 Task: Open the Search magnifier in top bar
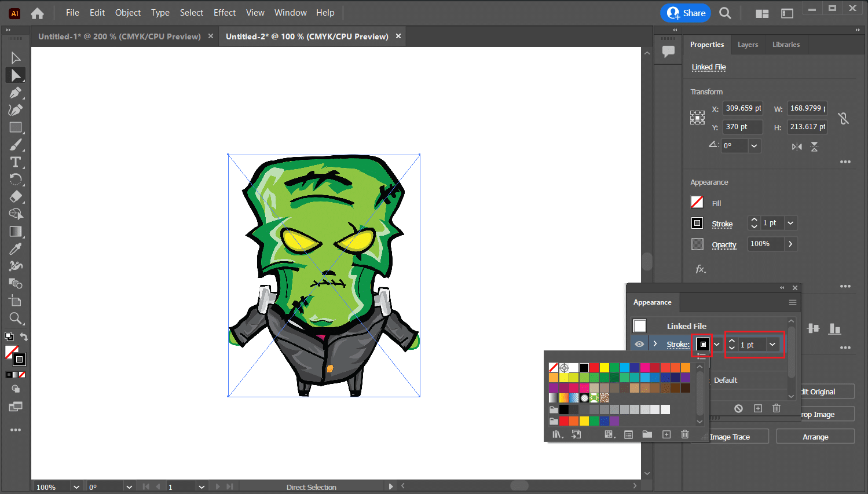coord(725,13)
